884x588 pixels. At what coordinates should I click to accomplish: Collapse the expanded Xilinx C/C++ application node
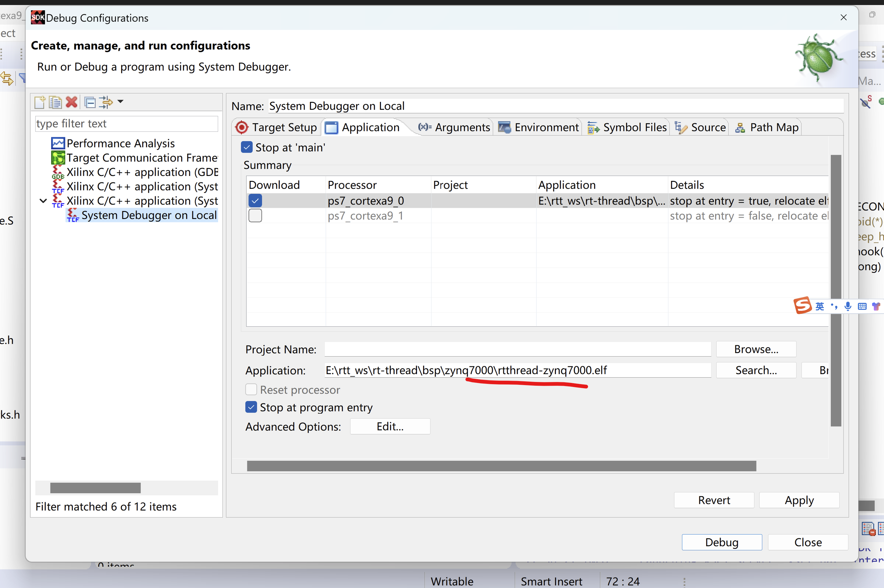click(43, 201)
